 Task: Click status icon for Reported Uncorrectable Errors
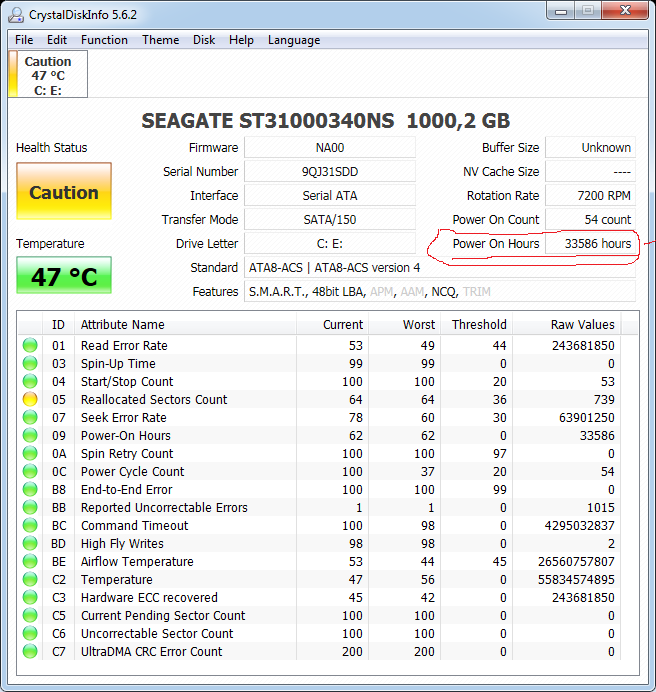coord(30,508)
